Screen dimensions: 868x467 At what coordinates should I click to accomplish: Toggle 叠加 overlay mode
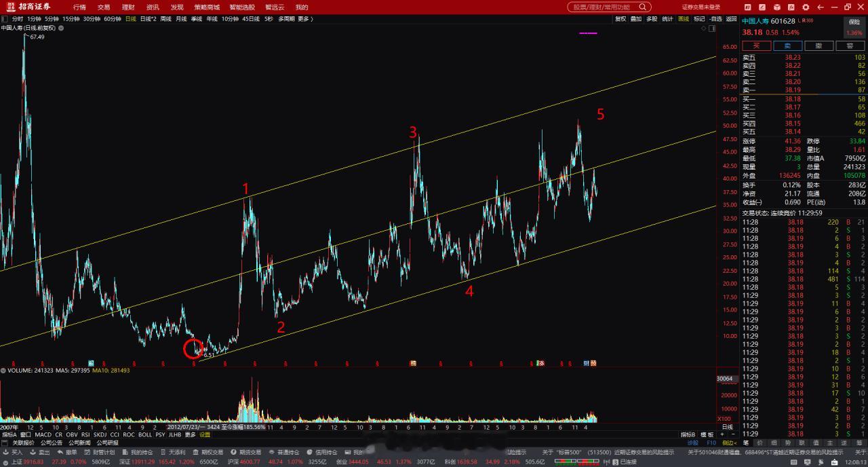coord(636,19)
